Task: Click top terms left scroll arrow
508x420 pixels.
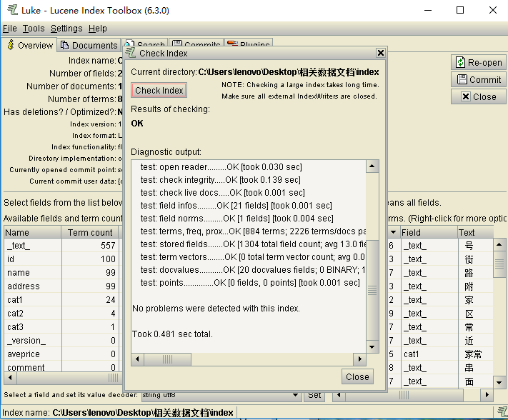Action: click(339, 395)
